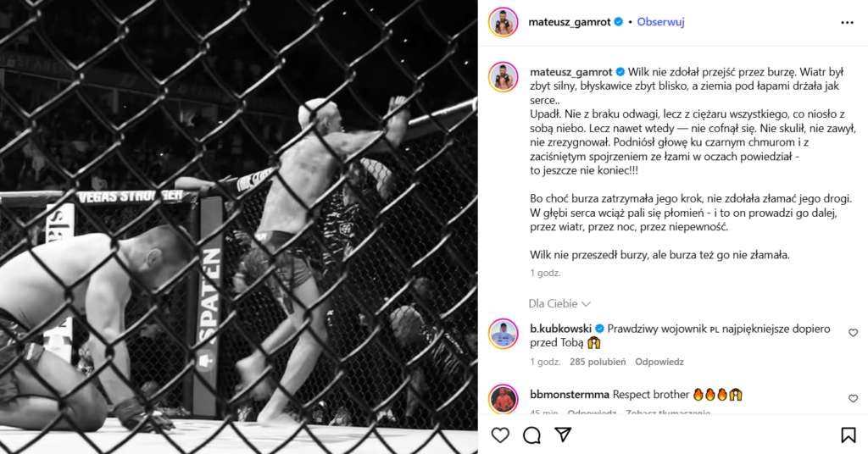The height and width of the screenshot is (454, 868).
Task: View the 285 polubień likes list
Action: pyautogui.click(x=598, y=362)
